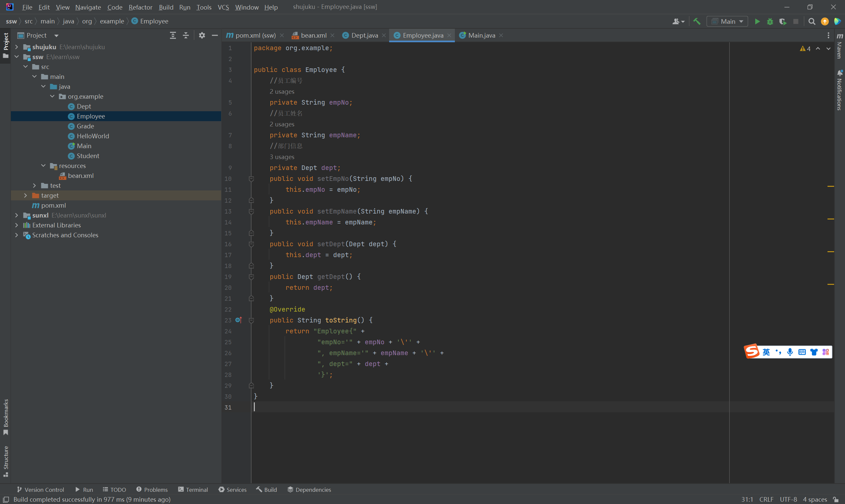Viewport: 845px width, 504px height.
Task: Open the Refactor menu
Action: pos(140,7)
